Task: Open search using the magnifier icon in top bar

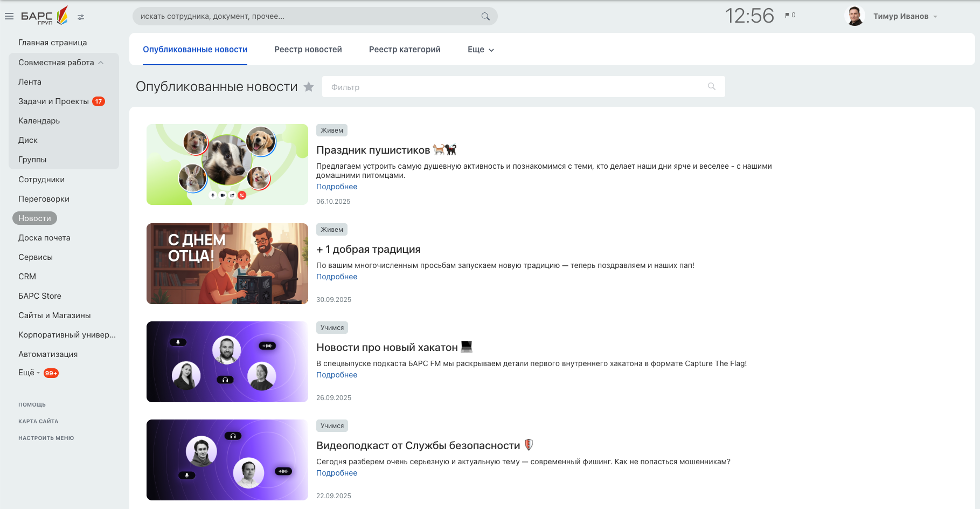Action: (x=484, y=16)
